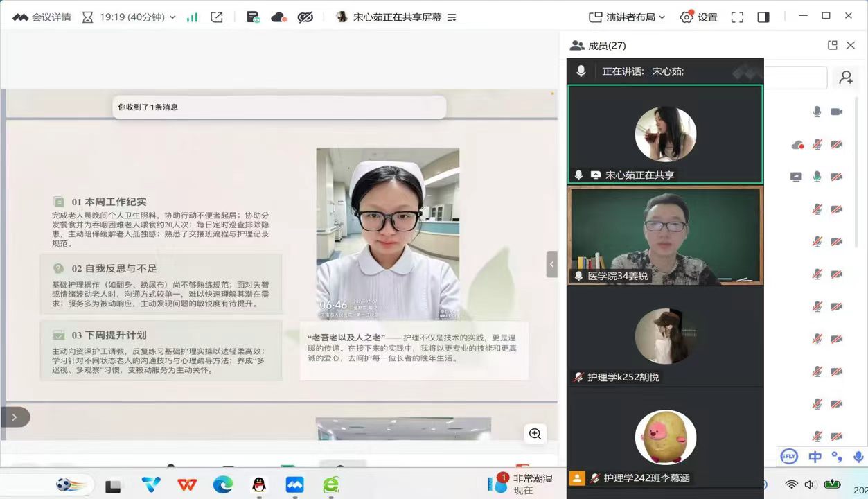Check the green network signal bars icon
Viewport: 868px width, 499px height.
(192, 17)
